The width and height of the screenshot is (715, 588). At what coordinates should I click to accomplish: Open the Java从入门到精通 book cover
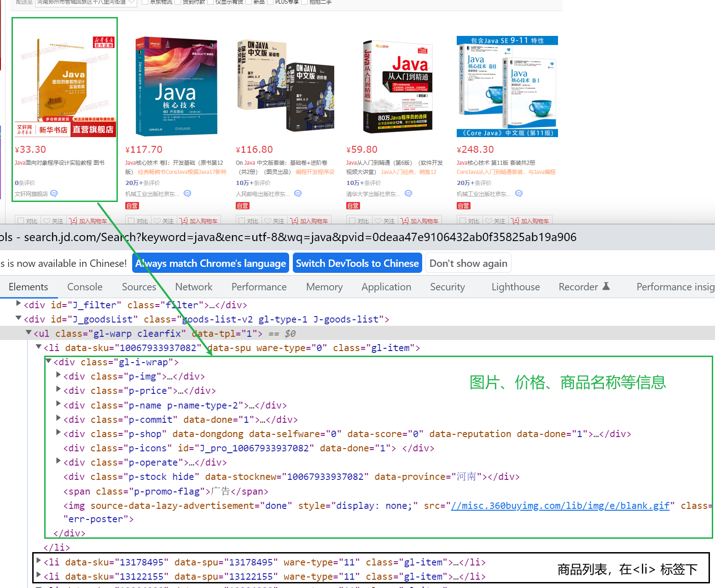point(397,86)
